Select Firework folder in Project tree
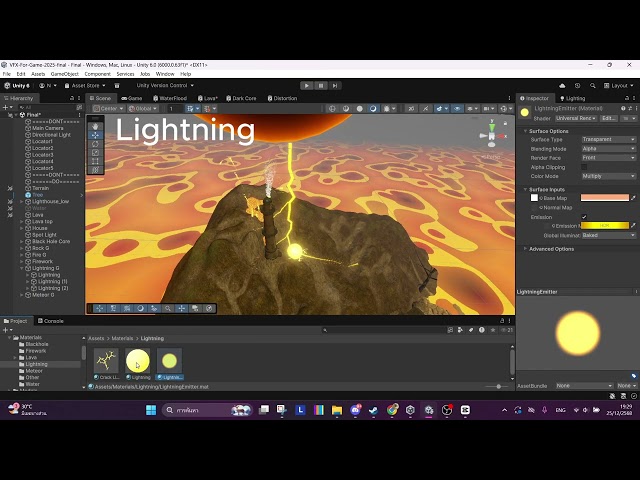 (36, 351)
